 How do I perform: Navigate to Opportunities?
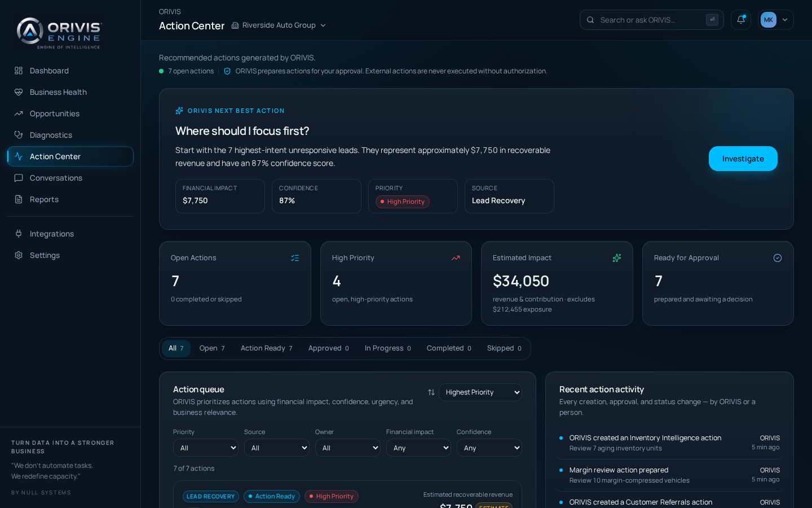coord(70,113)
